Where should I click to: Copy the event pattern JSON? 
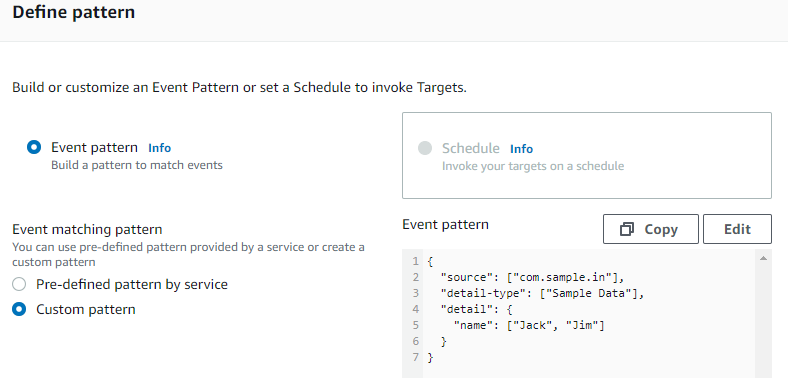(x=651, y=229)
